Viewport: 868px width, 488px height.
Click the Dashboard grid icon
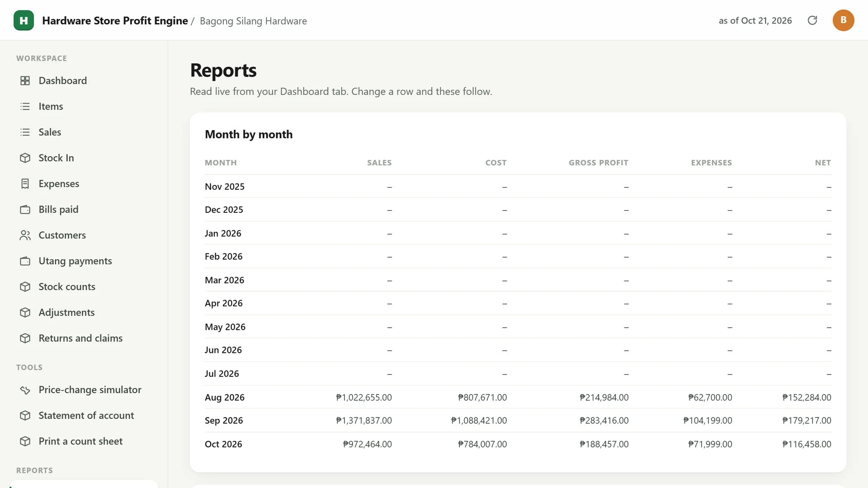(x=25, y=80)
